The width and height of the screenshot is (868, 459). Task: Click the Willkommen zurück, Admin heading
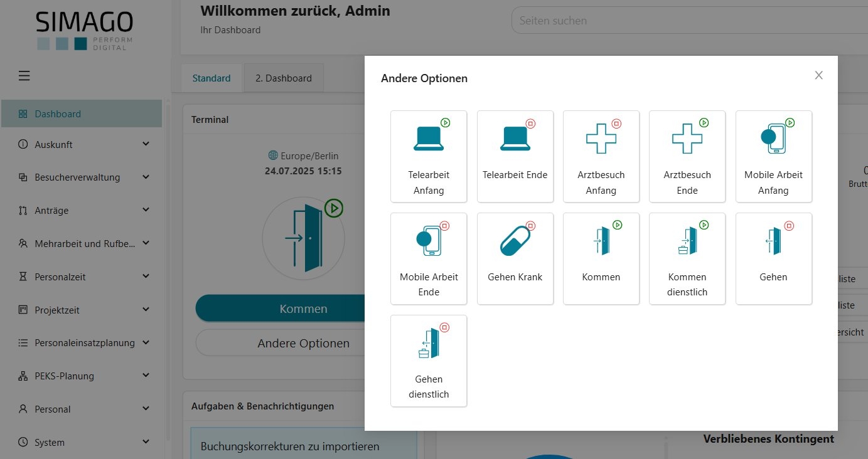pos(295,11)
